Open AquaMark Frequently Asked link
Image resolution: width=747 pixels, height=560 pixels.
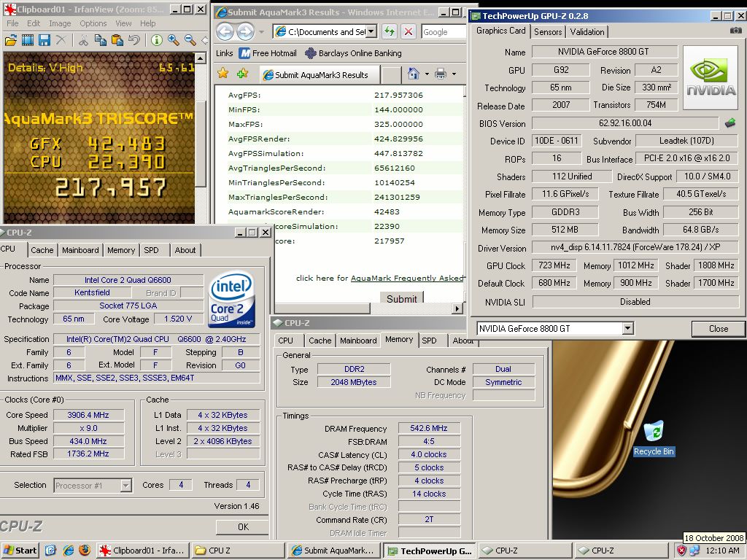coord(407,278)
